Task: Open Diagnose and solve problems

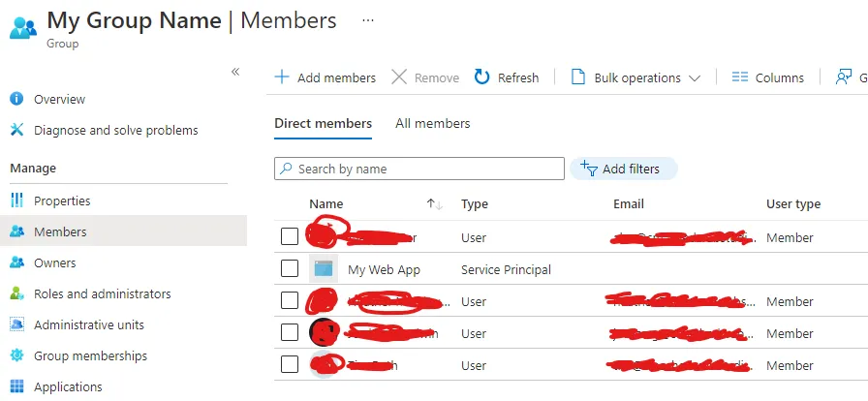Action: [x=115, y=130]
